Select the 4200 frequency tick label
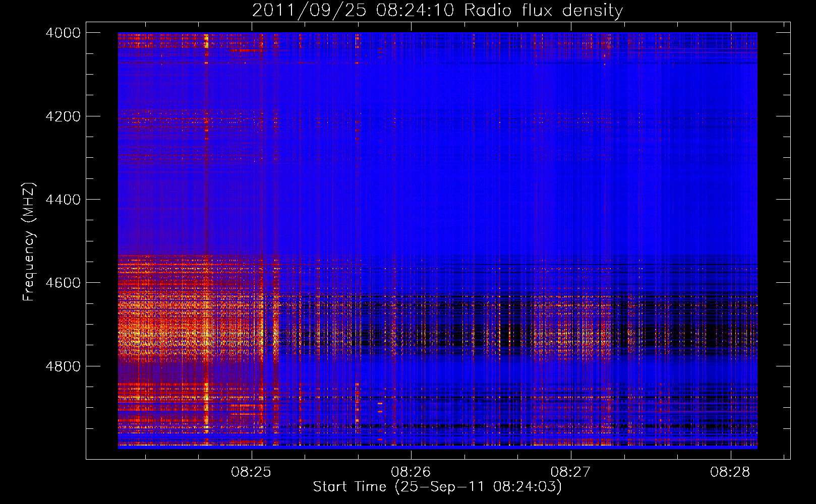Viewport: 816px width, 504px height. [63, 116]
